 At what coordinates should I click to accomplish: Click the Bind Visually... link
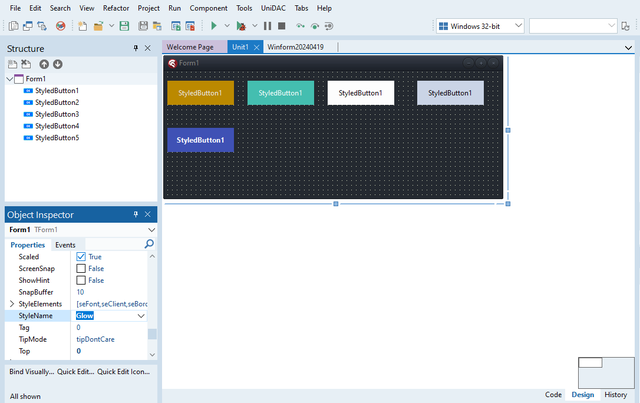click(x=31, y=372)
